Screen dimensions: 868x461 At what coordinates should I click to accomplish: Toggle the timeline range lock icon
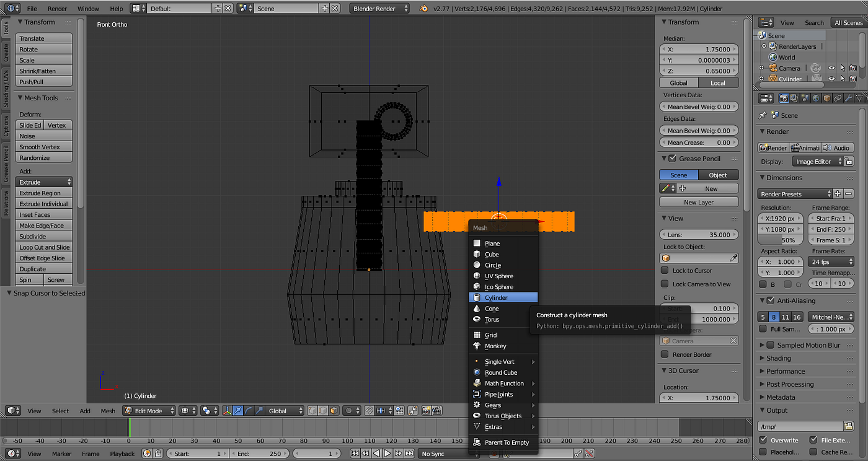pyautogui.click(x=158, y=454)
